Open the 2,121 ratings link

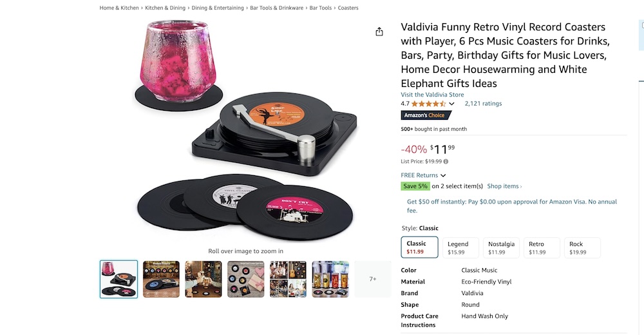coord(483,104)
